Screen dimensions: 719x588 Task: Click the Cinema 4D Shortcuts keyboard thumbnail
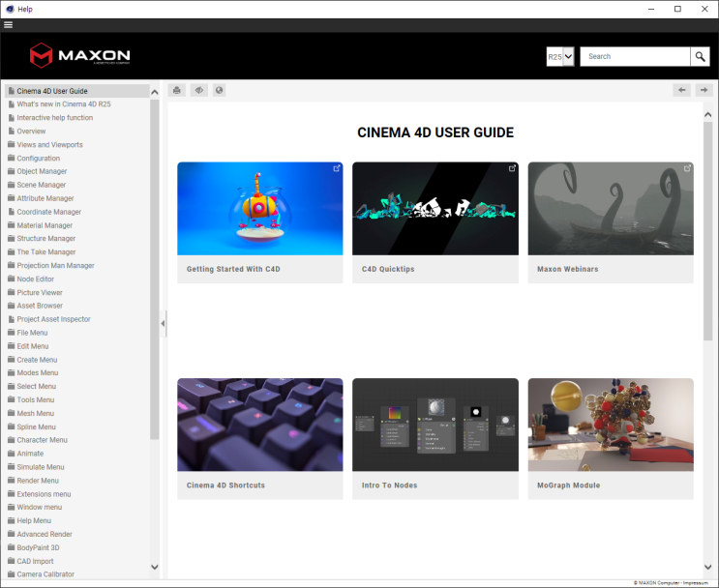pyautogui.click(x=259, y=425)
